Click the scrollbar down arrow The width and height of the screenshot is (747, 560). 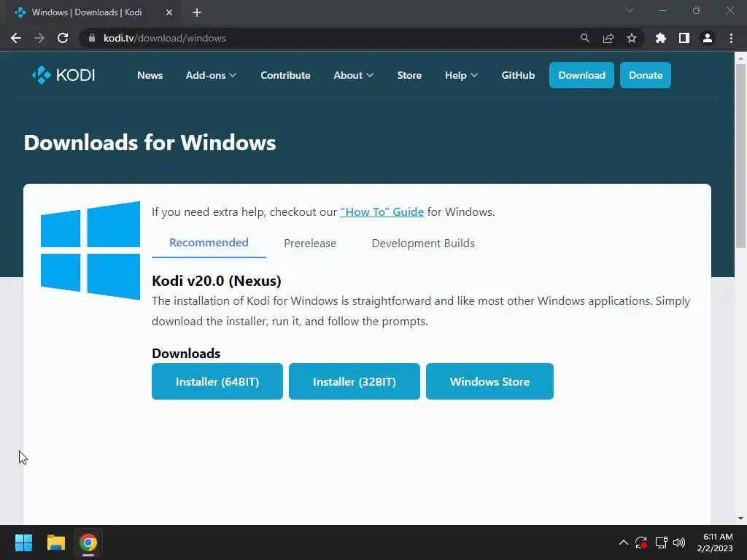tap(740, 518)
